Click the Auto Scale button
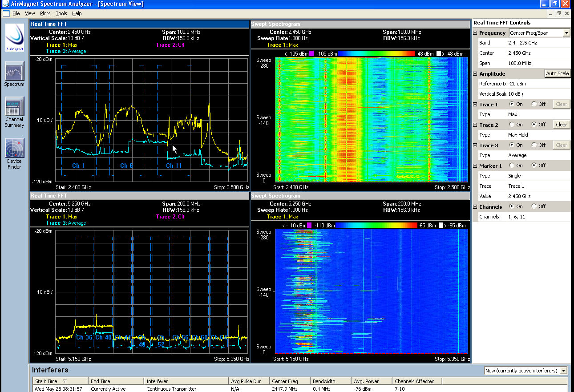Image resolution: width=574 pixels, height=392 pixels. click(x=558, y=73)
